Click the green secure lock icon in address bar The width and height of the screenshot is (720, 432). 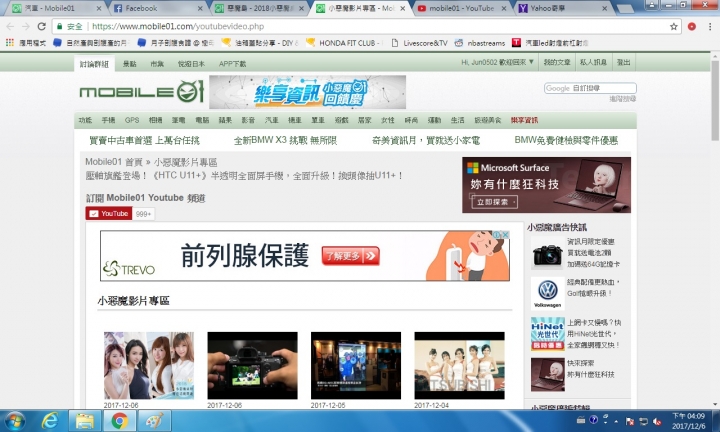pyautogui.click(x=59, y=27)
